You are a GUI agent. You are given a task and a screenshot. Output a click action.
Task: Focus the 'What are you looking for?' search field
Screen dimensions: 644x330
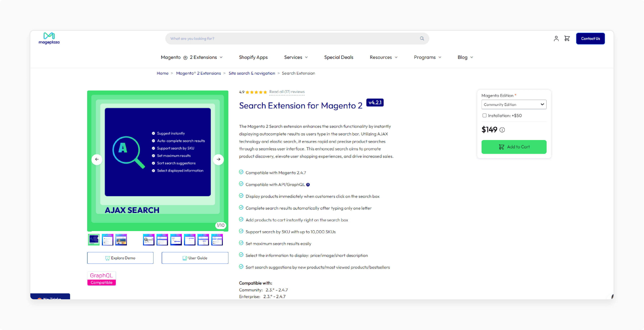click(x=297, y=38)
